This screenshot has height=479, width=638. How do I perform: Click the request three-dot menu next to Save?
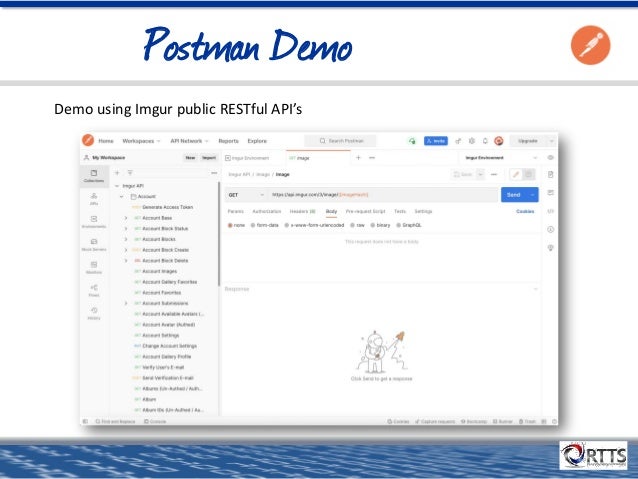tap(494, 175)
